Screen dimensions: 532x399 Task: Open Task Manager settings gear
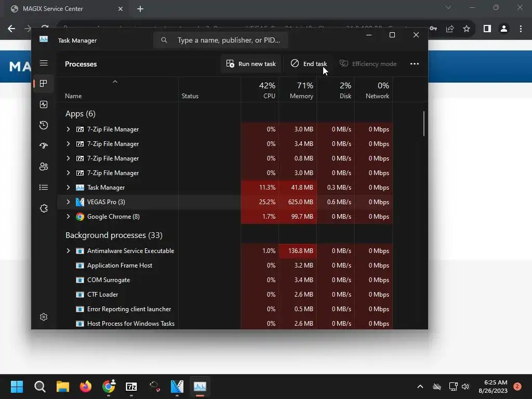pyautogui.click(x=44, y=317)
